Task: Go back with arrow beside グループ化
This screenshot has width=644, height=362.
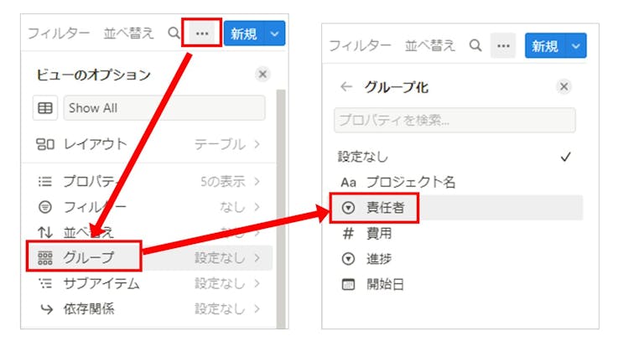Action: coord(346,86)
